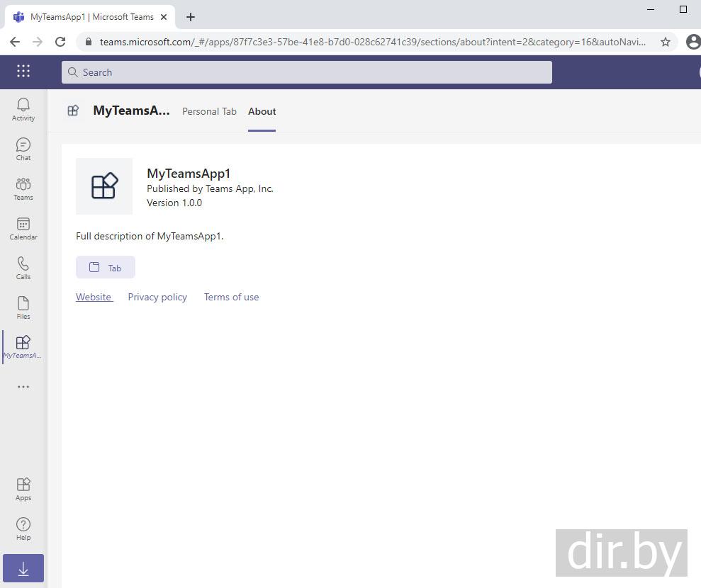This screenshot has height=588, width=701.
Task: Open the app launcher waffle grid
Action: [x=23, y=71]
